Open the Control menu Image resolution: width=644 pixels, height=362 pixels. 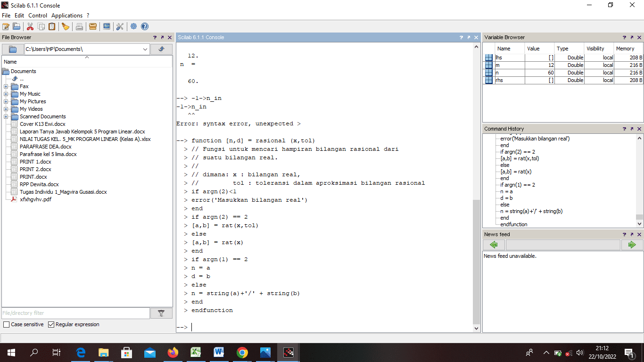point(38,16)
